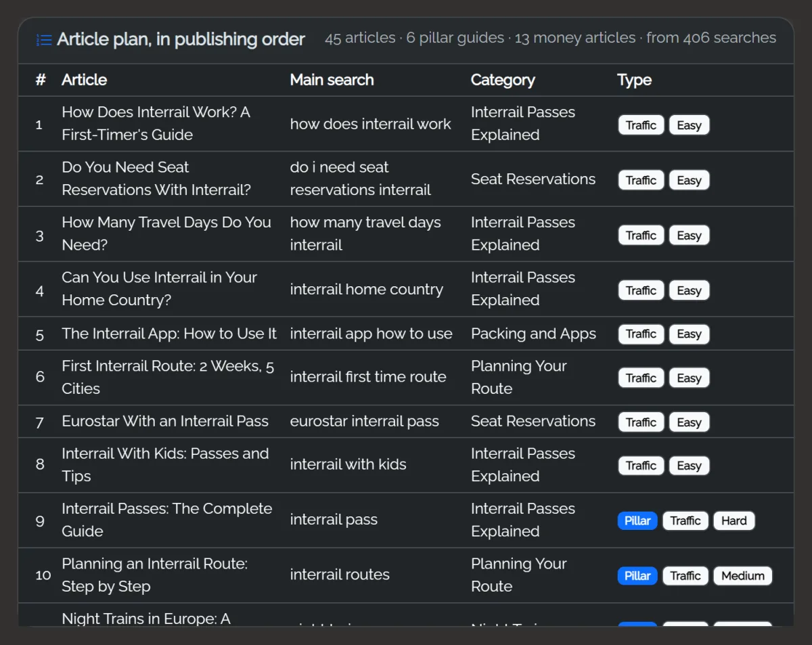
Task: Click the 'Type' column header
Action: 634,80
